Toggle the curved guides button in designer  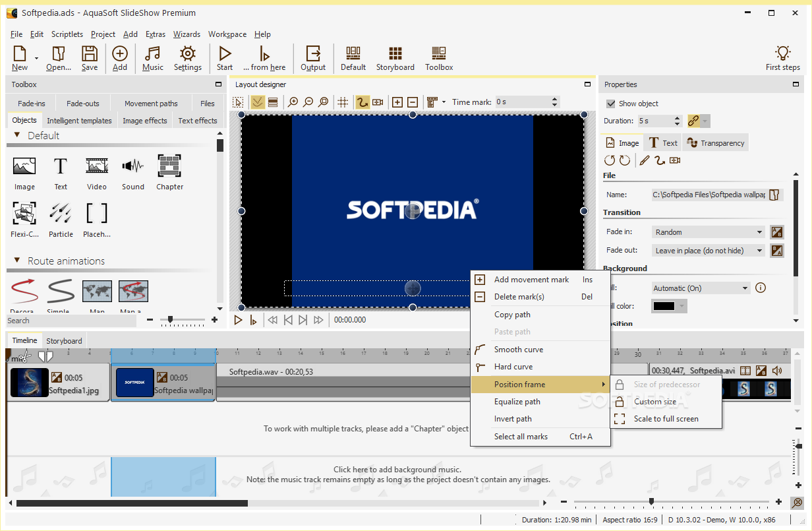[x=258, y=102]
